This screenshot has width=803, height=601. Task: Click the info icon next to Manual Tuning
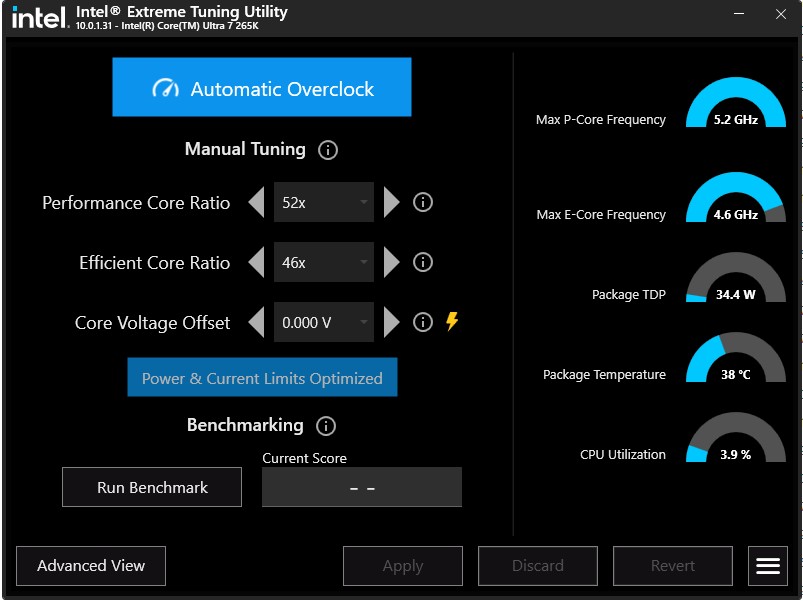(x=328, y=150)
